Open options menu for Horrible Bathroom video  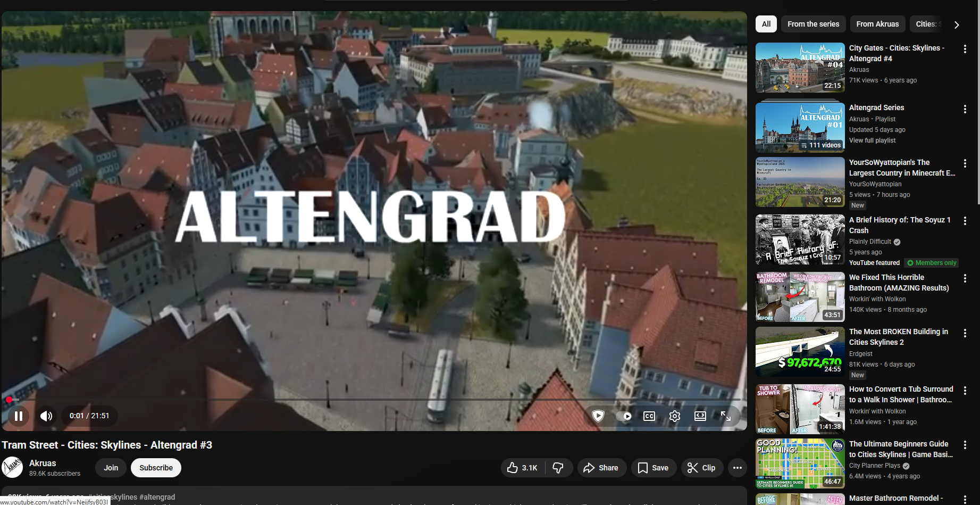pyautogui.click(x=965, y=278)
